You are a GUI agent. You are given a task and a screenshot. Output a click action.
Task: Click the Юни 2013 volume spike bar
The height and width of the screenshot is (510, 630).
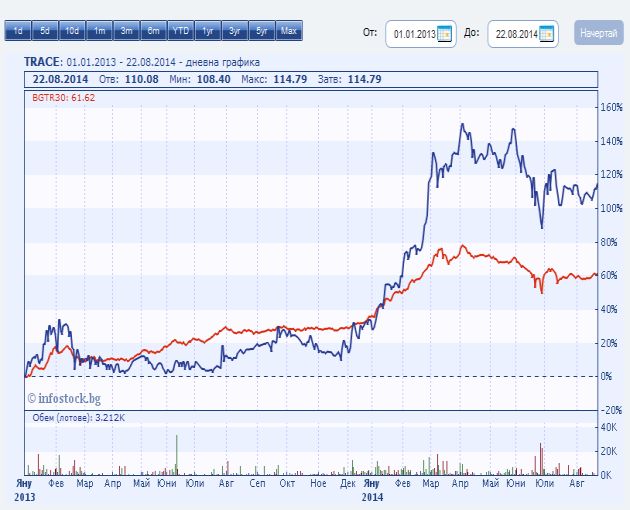tap(176, 455)
